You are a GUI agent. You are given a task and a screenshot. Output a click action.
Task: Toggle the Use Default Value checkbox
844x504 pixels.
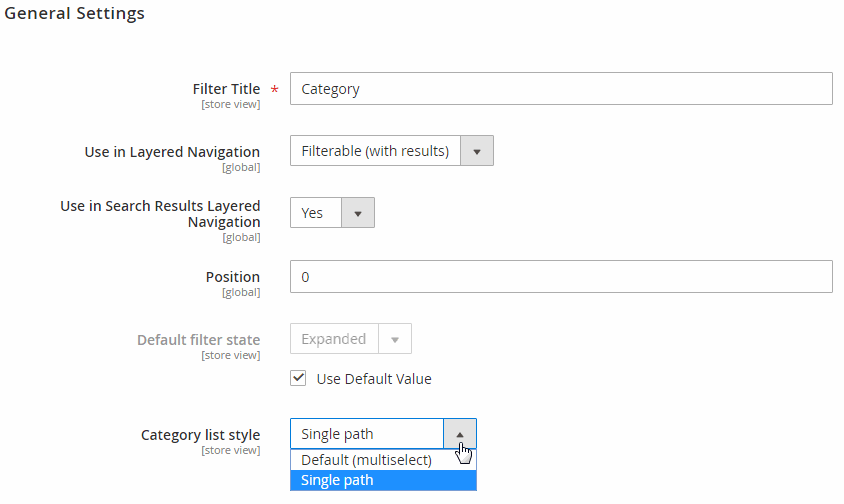(x=298, y=378)
